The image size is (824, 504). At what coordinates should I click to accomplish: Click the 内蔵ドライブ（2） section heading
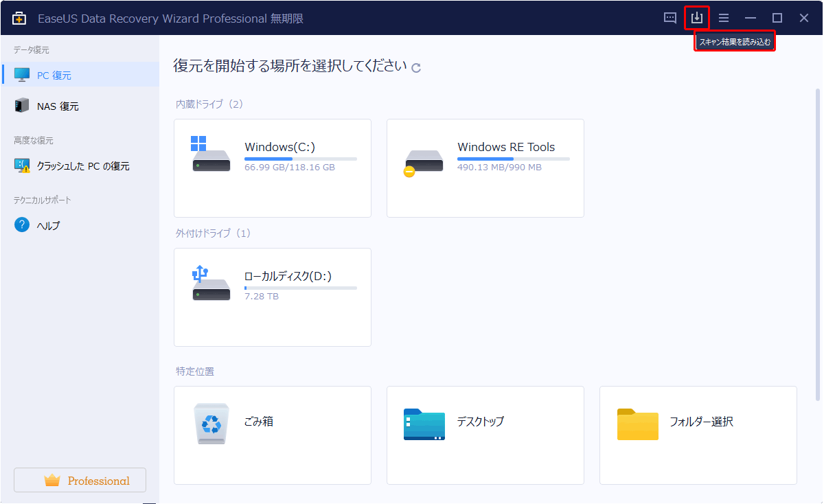coord(209,104)
